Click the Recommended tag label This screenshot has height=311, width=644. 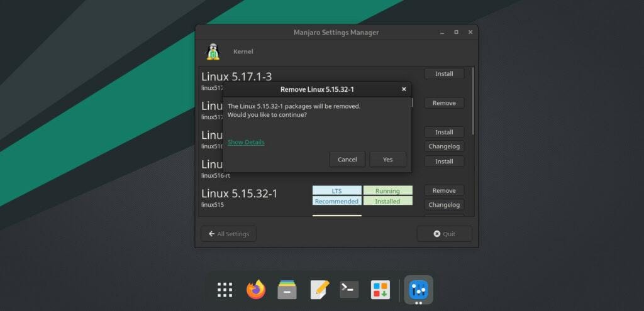337,201
